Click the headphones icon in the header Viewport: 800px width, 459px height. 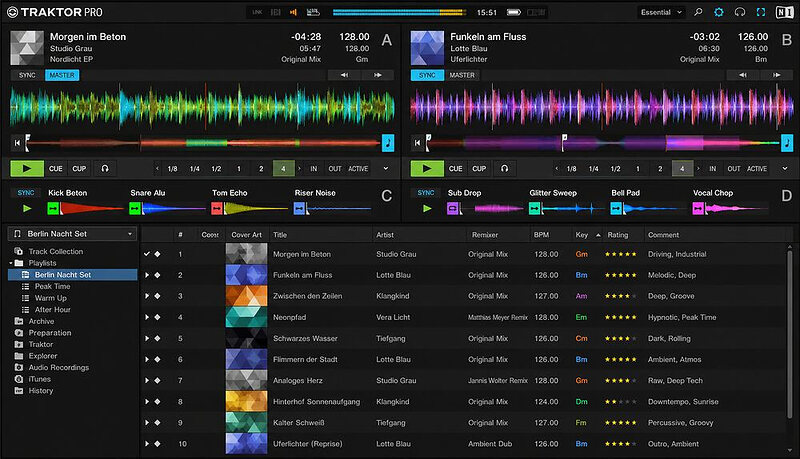point(740,12)
